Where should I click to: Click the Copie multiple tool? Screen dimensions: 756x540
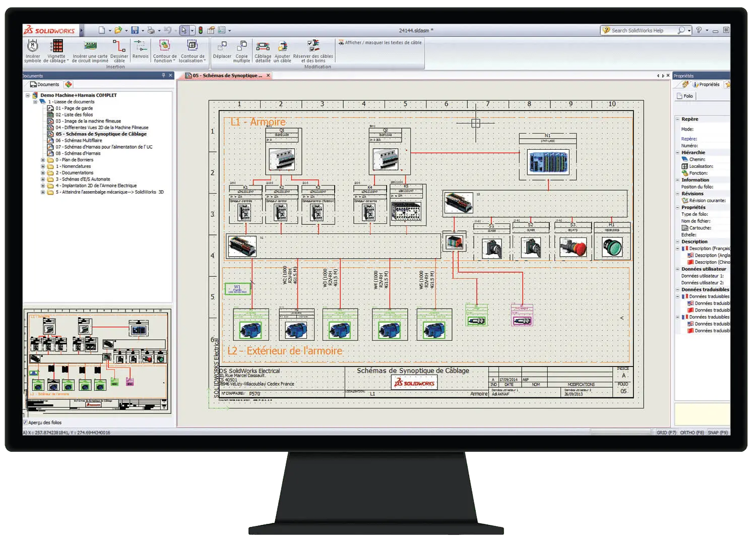(241, 51)
